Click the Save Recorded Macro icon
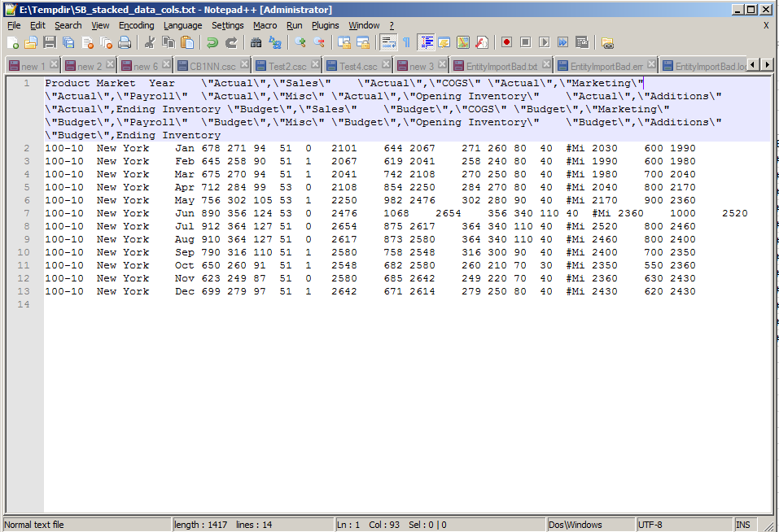779x532 pixels. (582, 43)
